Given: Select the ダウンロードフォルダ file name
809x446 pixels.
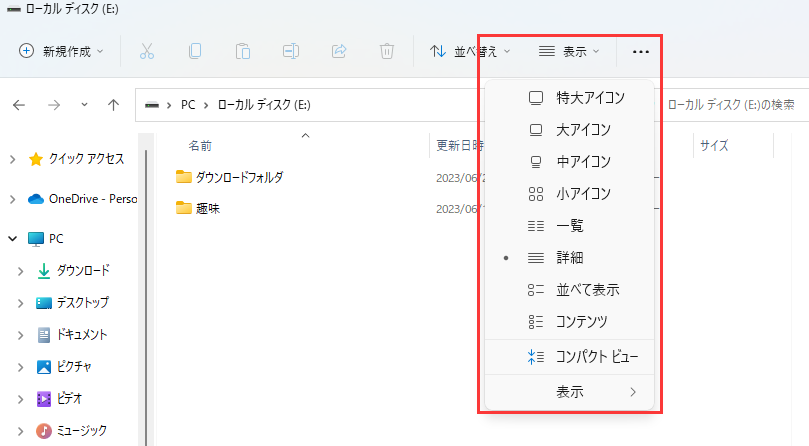Looking at the screenshot, I should (240, 177).
